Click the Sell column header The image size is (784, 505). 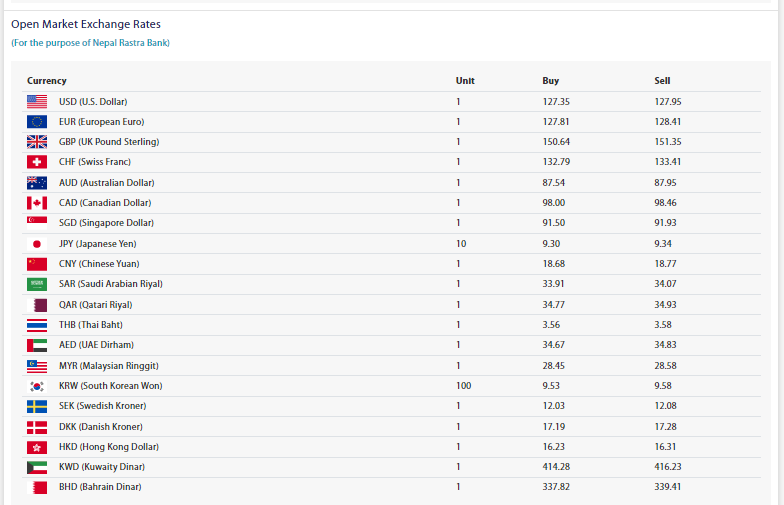[x=662, y=80]
